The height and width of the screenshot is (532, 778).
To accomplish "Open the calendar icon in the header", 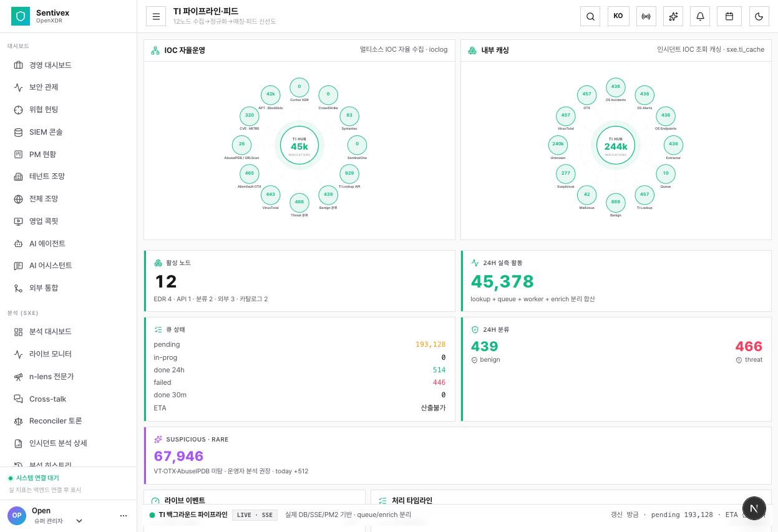I will click(x=729, y=16).
